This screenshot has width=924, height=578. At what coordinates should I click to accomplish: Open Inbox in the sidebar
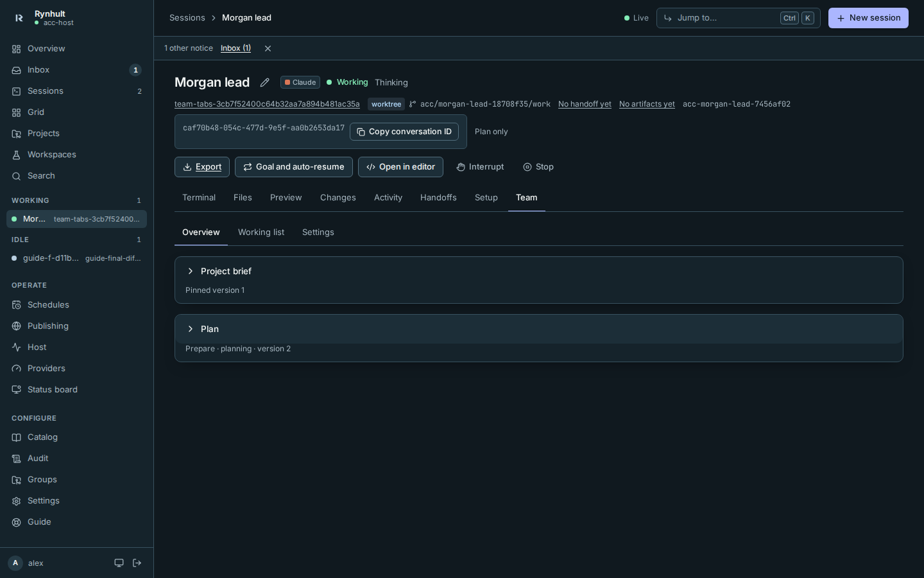76,70
